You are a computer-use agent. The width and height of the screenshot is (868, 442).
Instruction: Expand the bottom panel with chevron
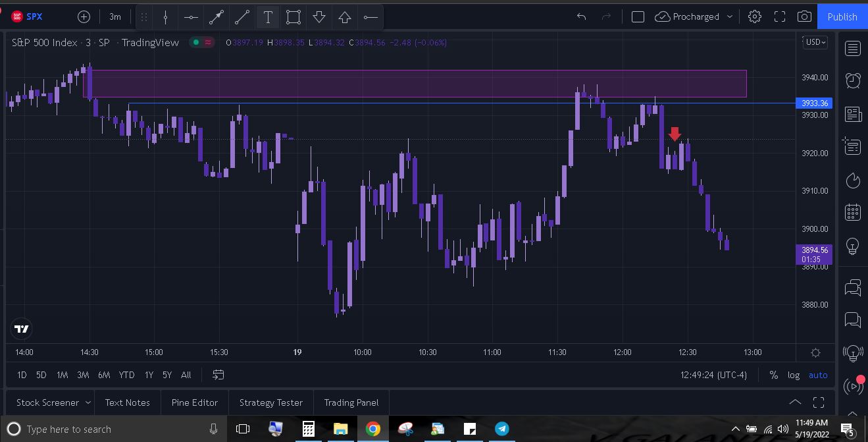click(795, 402)
